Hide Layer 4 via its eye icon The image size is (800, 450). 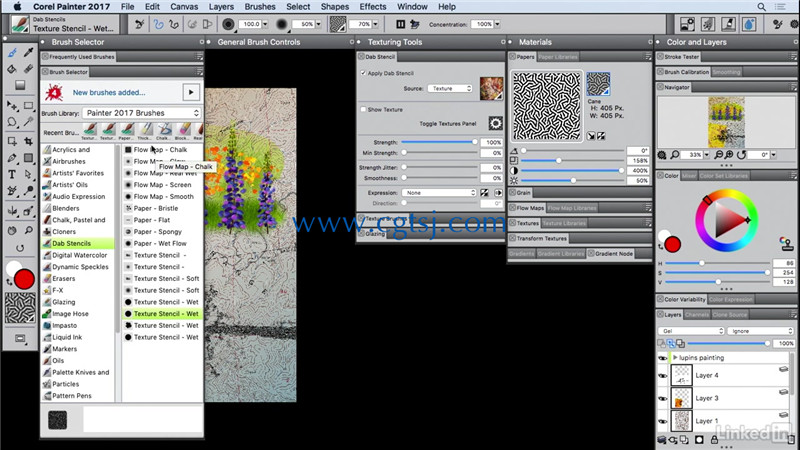tap(663, 376)
